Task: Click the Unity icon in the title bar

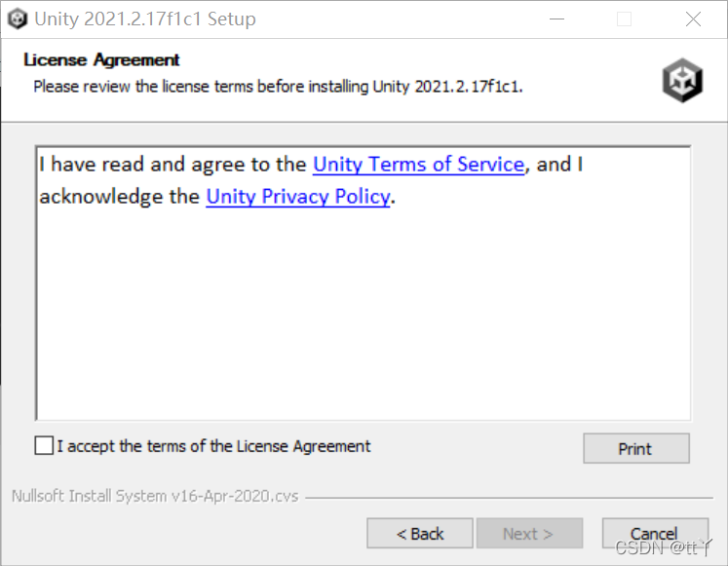Action: (18, 19)
